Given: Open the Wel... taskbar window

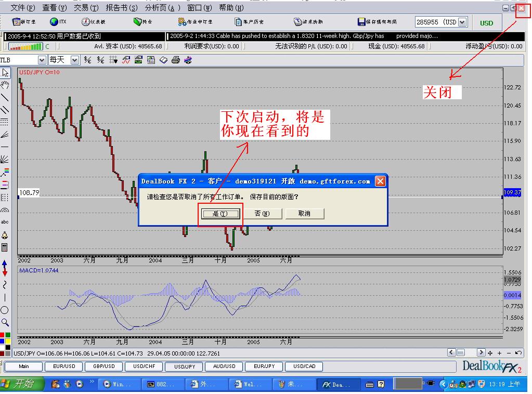Looking at the screenshot, I should pyautogui.click(x=250, y=384).
